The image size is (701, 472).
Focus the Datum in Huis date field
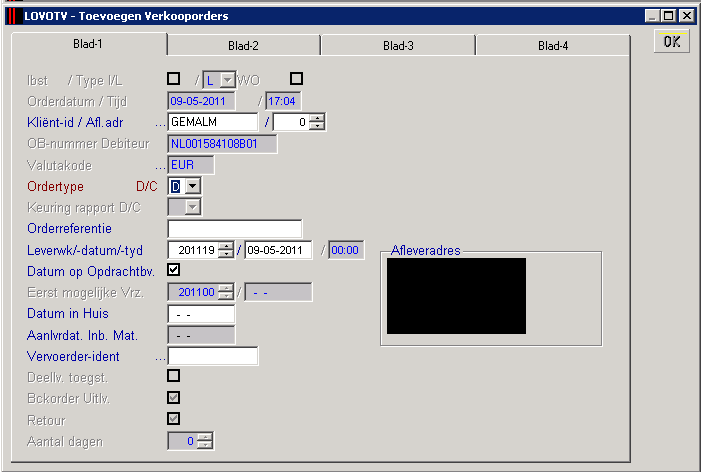pyautogui.click(x=201, y=314)
